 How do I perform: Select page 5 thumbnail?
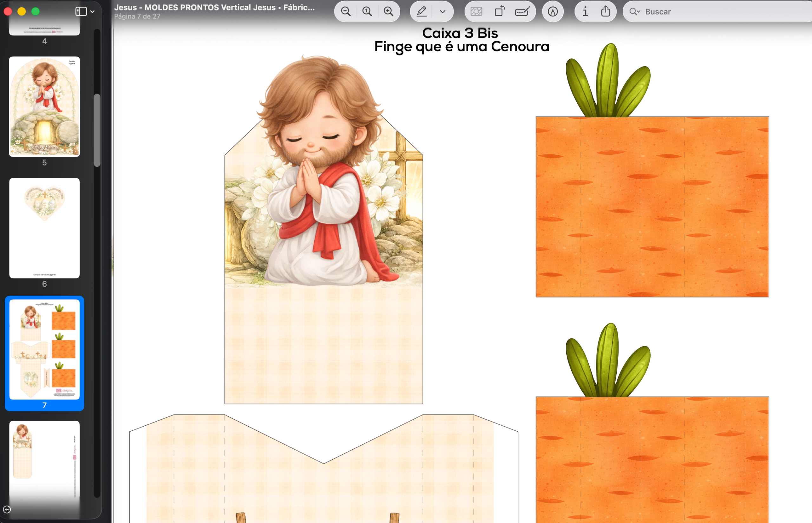tap(44, 107)
